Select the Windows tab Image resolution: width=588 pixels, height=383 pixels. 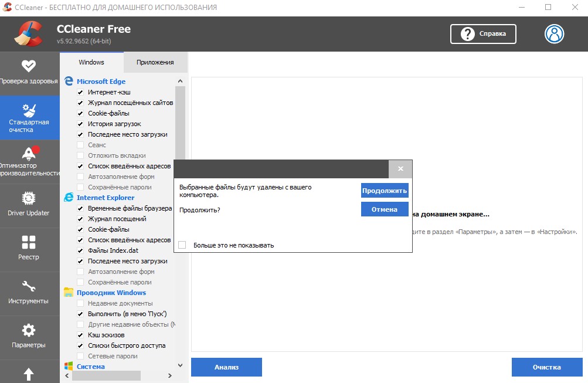click(x=91, y=62)
